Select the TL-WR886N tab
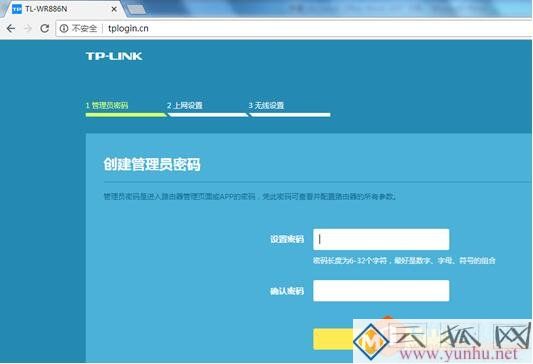533x364 pixels. pyautogui.click(x=63, y=9)
